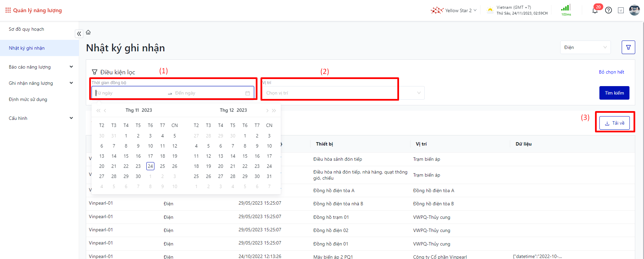This screenshot has width=644, height=259.
Task: Click the notification bell icon
Action: pyautogui.click(x=595, y=10)
